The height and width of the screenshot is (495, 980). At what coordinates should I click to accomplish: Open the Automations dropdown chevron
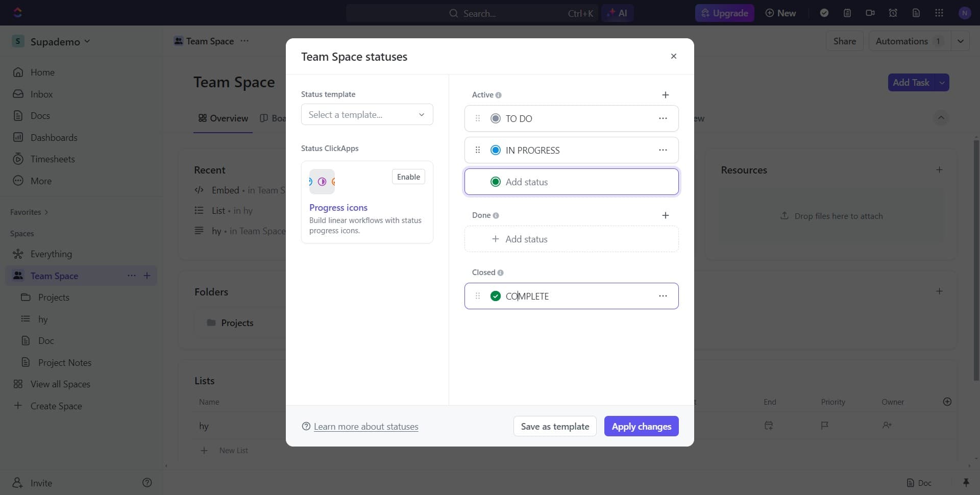tap(962, 41)
